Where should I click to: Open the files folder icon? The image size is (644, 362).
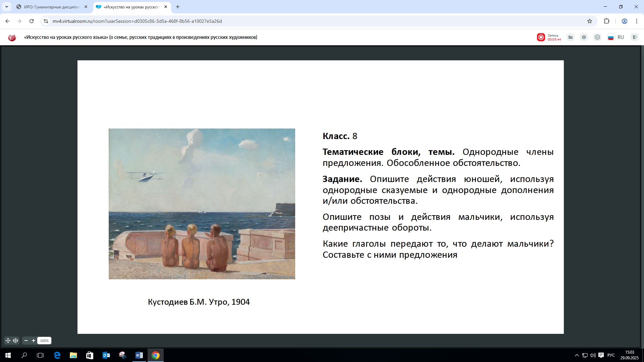point(570,37)
